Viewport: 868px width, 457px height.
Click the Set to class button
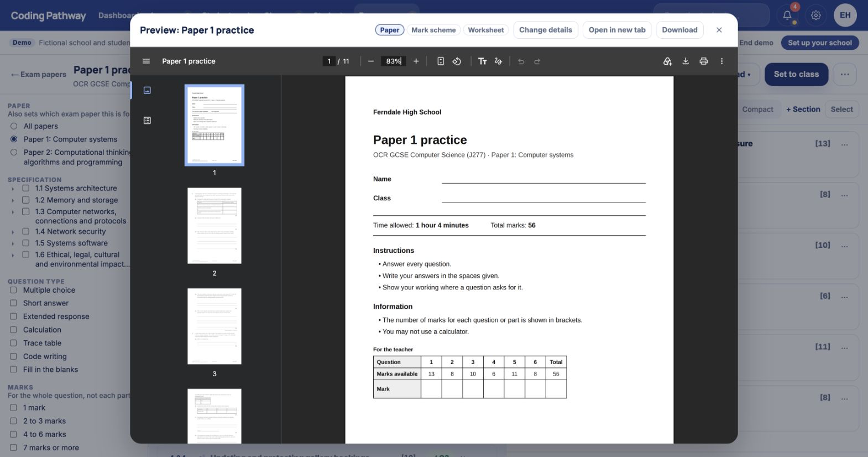[x=796, y=74]
